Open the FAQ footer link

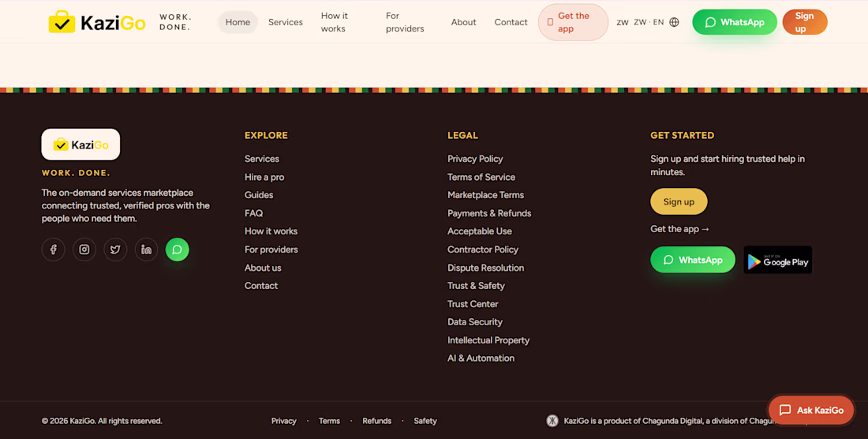[x=253, y=213]
